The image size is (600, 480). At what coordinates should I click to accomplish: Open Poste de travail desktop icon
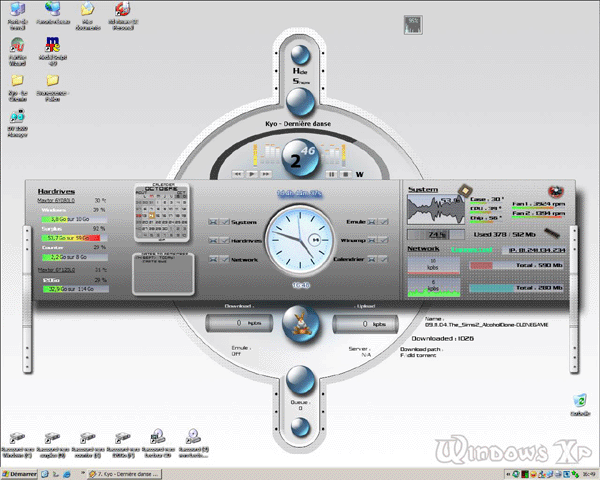(17, 11)
